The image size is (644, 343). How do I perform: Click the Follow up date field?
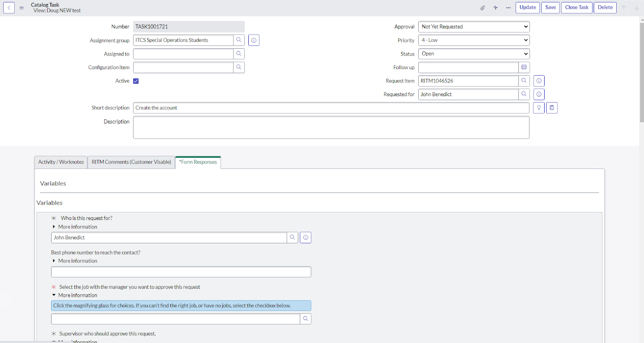point(469,67)
